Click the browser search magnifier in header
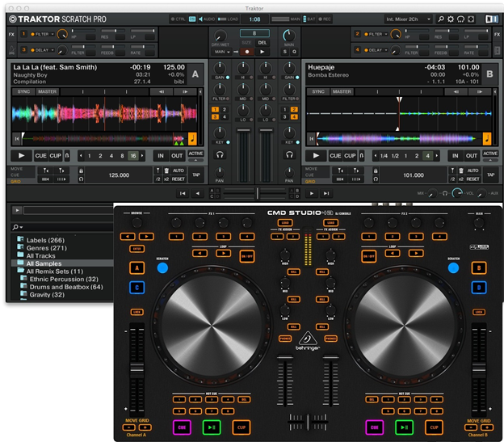Viewport: 504px width, 442px height. [x=441, y=19]
